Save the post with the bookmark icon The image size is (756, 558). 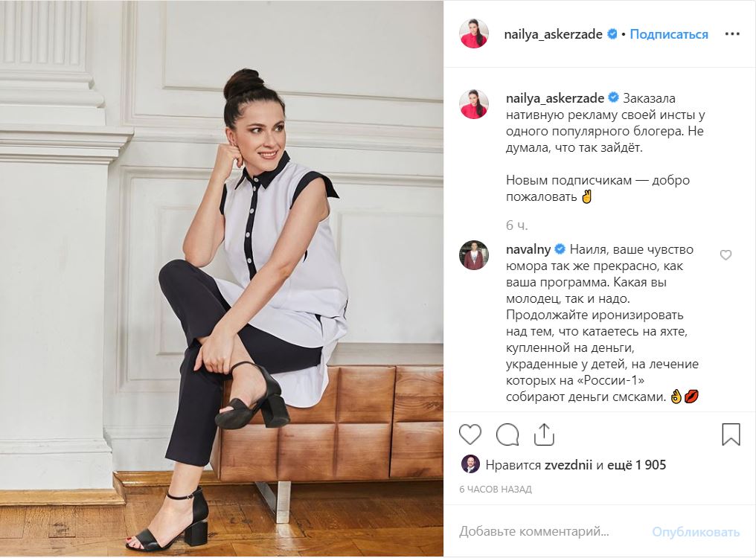[731, 434]
